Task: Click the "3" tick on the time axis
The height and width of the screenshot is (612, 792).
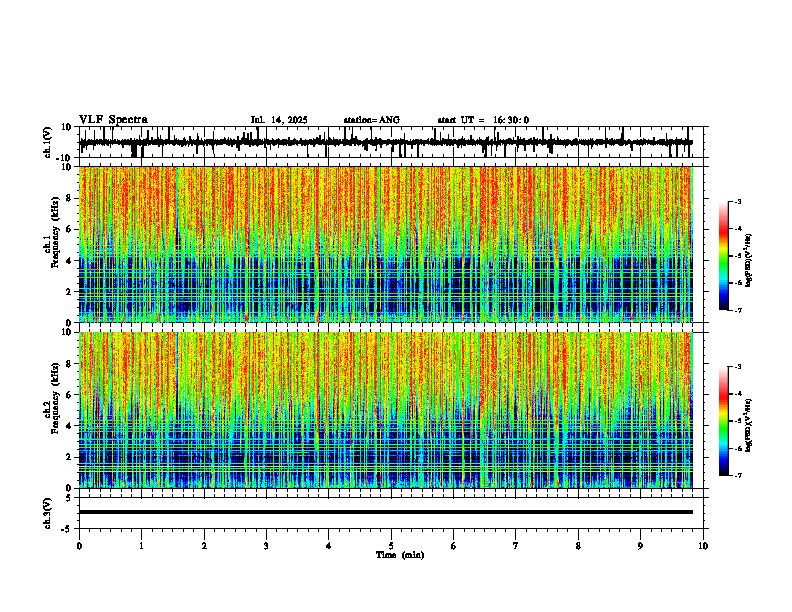Action: (x=266, y=546)
